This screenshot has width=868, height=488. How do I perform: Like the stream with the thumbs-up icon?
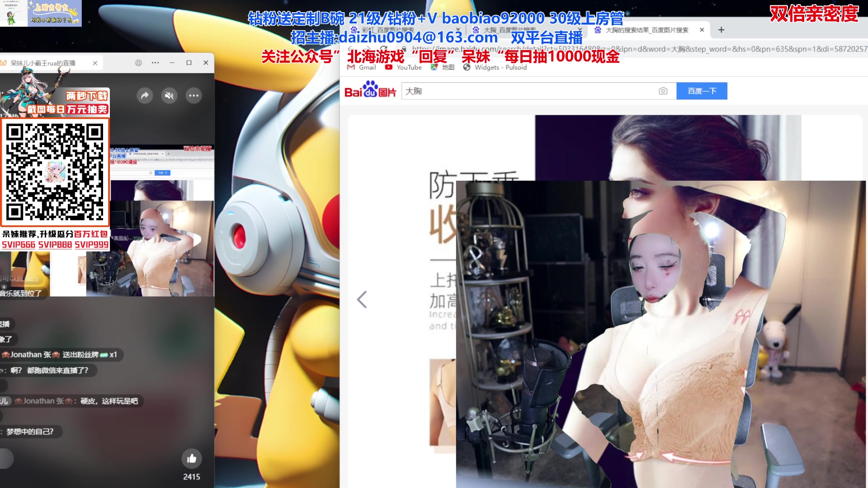(192, 459)
